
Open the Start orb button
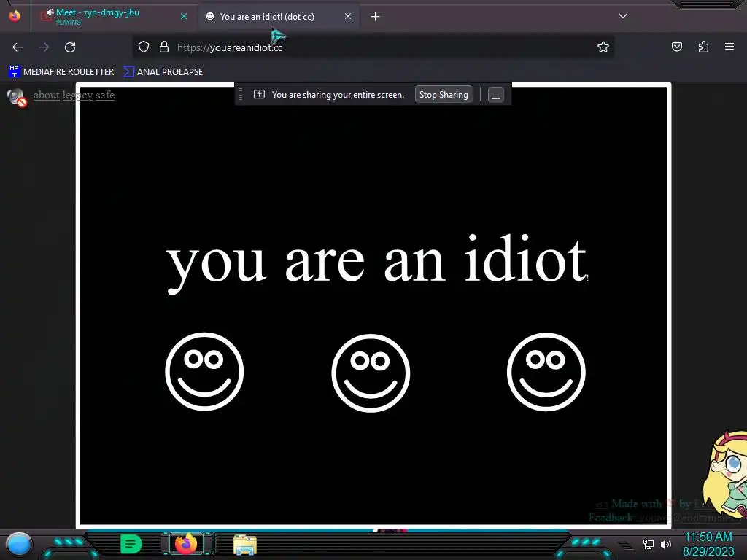point(19,544)
